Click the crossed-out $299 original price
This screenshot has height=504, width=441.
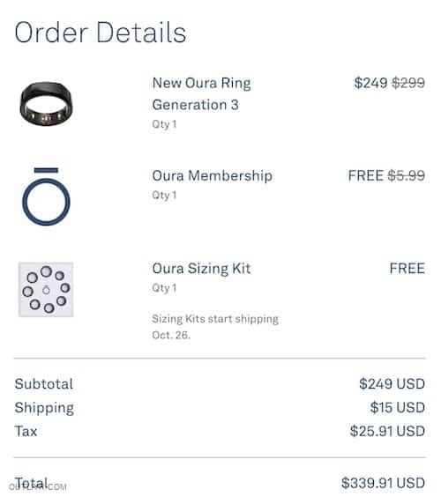click(x=408, y=83)
